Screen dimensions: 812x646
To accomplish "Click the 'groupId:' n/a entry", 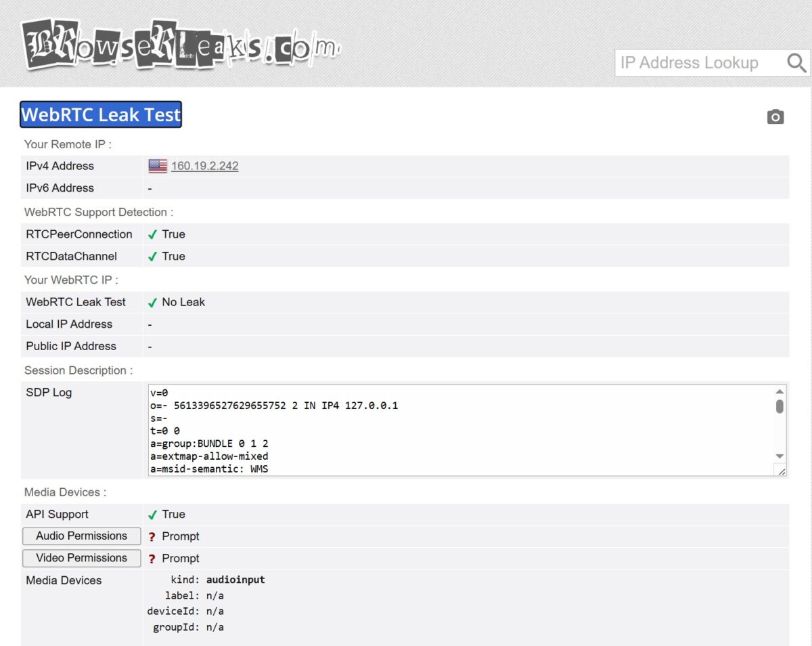I will 188,627.
